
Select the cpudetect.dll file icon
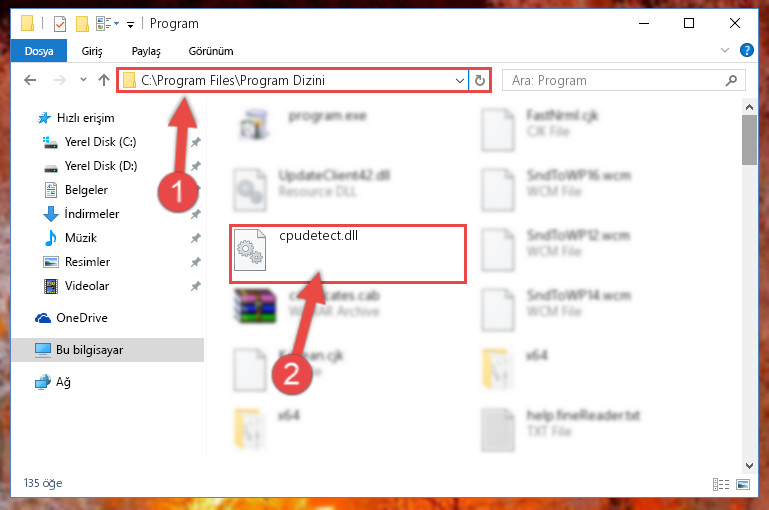(250, 250)
